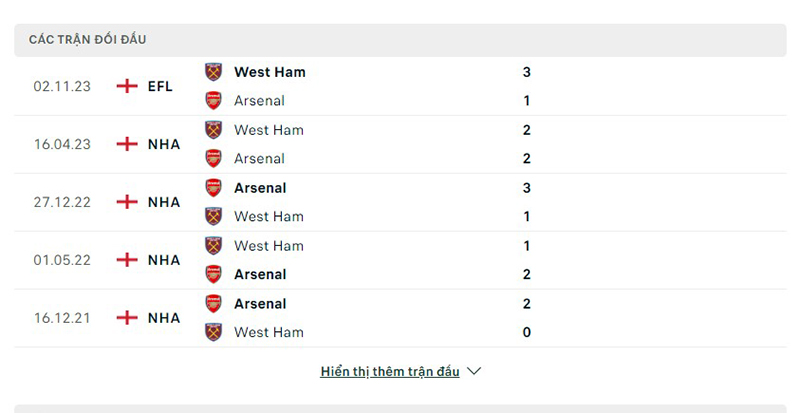Click West Ham crest in 16.04.23 match
Viewport: 800px width, 413px height.
[213, 130]
